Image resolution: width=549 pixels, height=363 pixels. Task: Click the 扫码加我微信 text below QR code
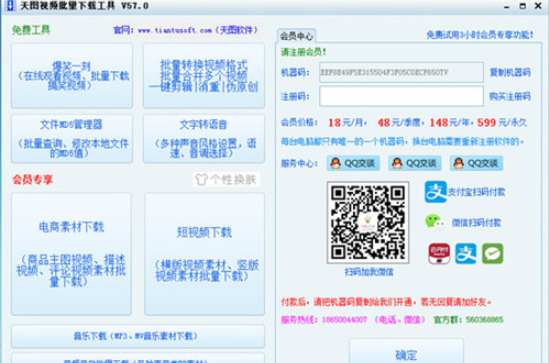point(369,272)
